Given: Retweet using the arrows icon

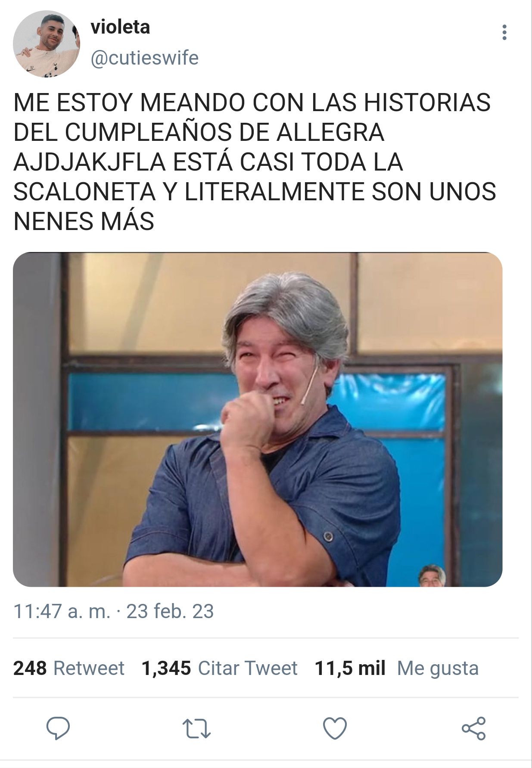Looking at the screenshot, I should click(196, 729).
